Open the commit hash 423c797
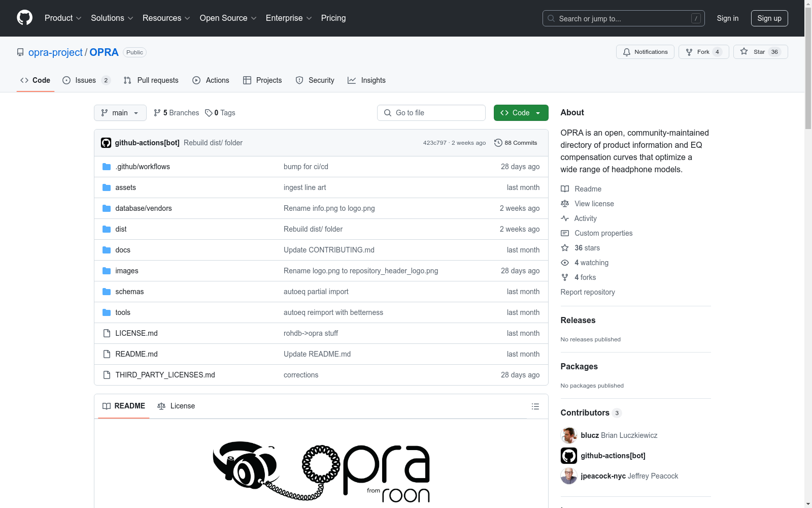The width and height of the screenshot is (812, 508). click(435, 143)
